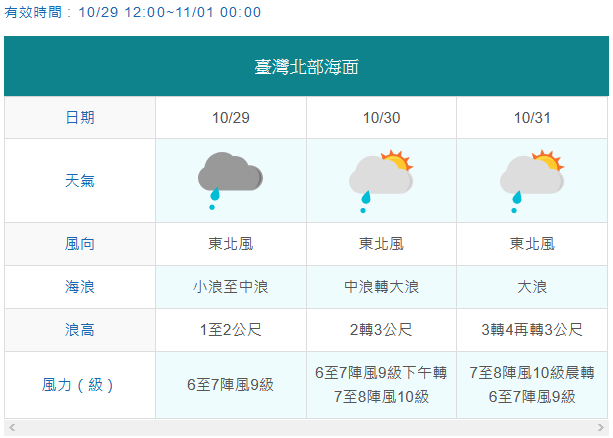Click the 天氣 row label
This screenshot has width=613, height=438.
click(x=80, y=181)
